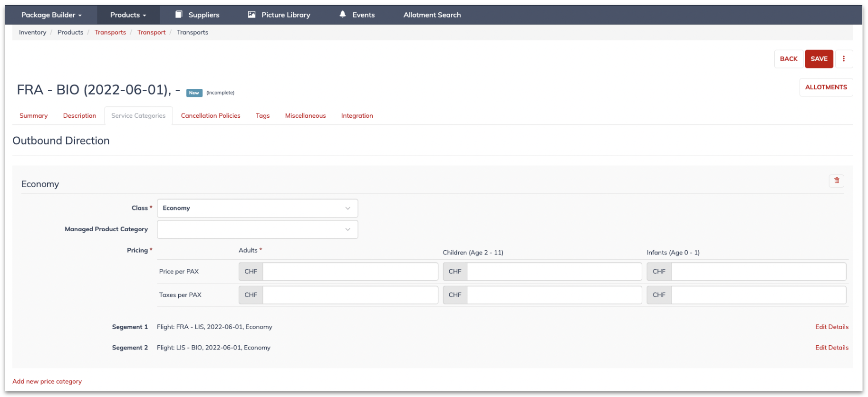The width and height of the screenshot is (868, 397).
Task: Click Edit Details for Segement 2
Action: pos(832,348)
